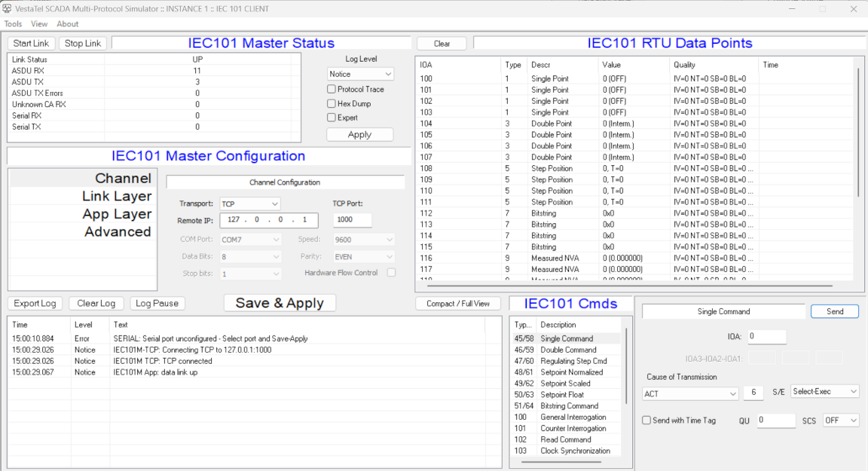Click the Start Link button

pyautogui.click(x=31, y=44)
